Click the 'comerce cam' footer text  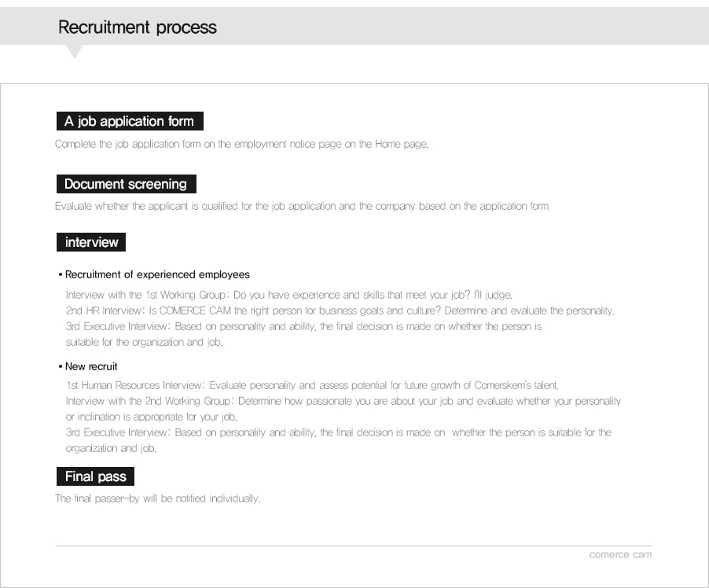620,554
